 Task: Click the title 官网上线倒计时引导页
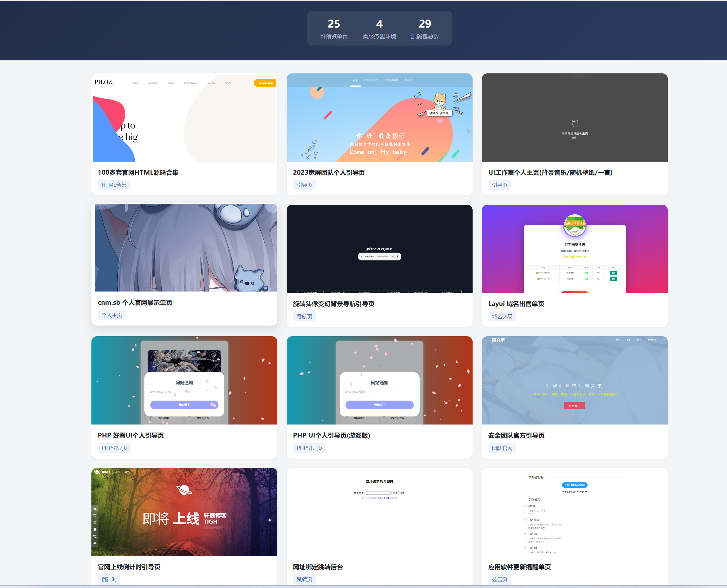pos(129,567)
